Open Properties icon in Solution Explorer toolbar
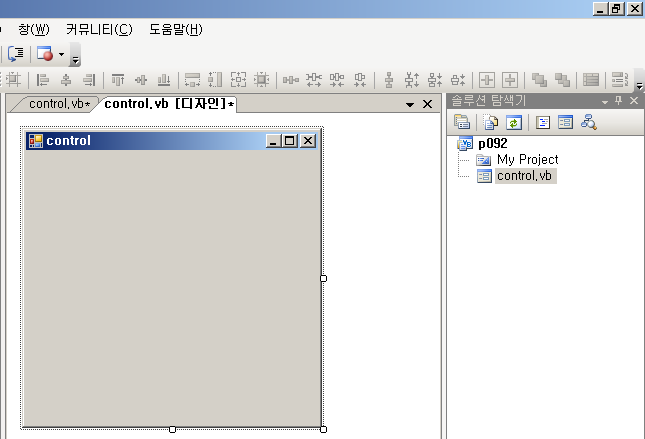This screenshot has height=439, width=645. pyautogui.click(x=462, y=122)
